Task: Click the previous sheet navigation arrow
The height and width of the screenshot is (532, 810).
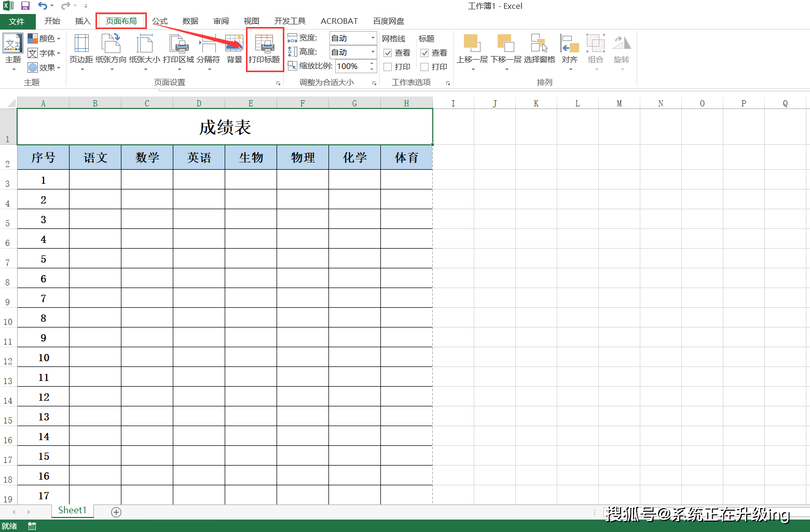Action: tap(14, 512)
